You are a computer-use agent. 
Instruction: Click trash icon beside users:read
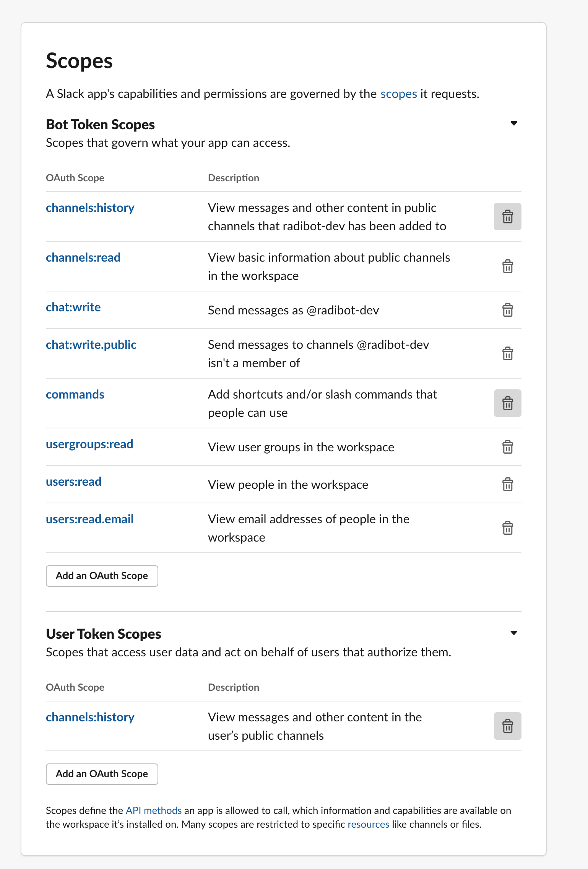tap(507, 484)
